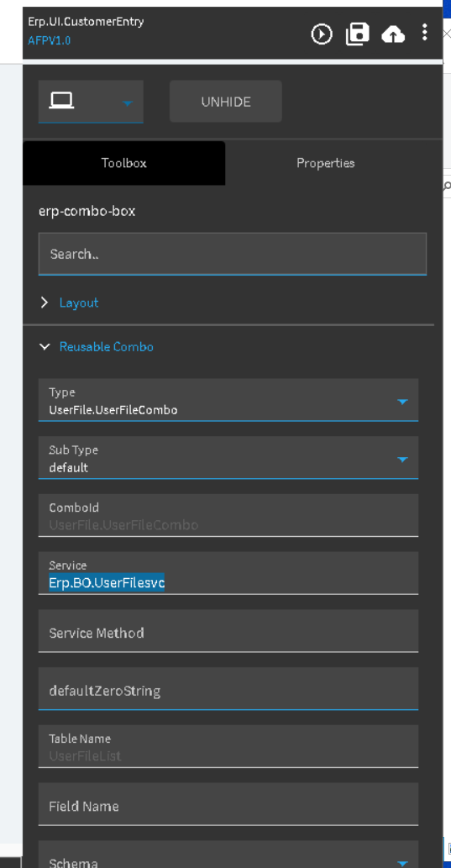Click the cloud upload publish icon
The height and width of the screenshot is (868, 451).
[x=393, y=35]
